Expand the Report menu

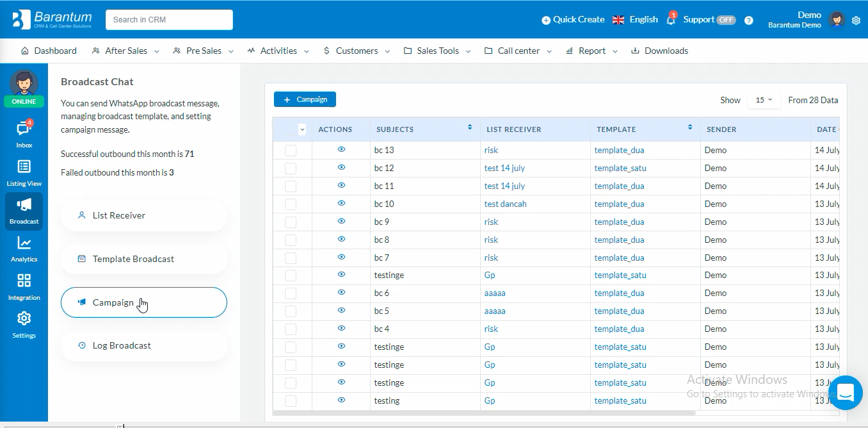tap(591, 51)
